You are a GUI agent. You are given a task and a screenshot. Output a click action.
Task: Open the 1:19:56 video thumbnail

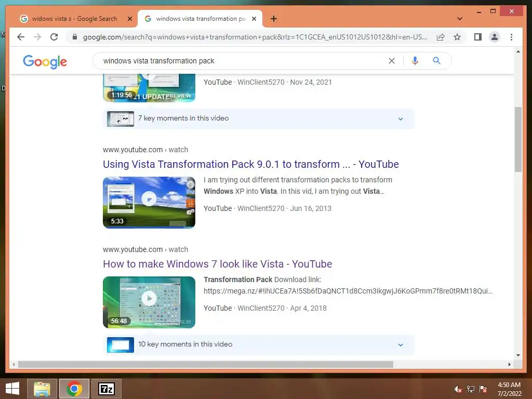pyautogui.click(x=149, y=88)
